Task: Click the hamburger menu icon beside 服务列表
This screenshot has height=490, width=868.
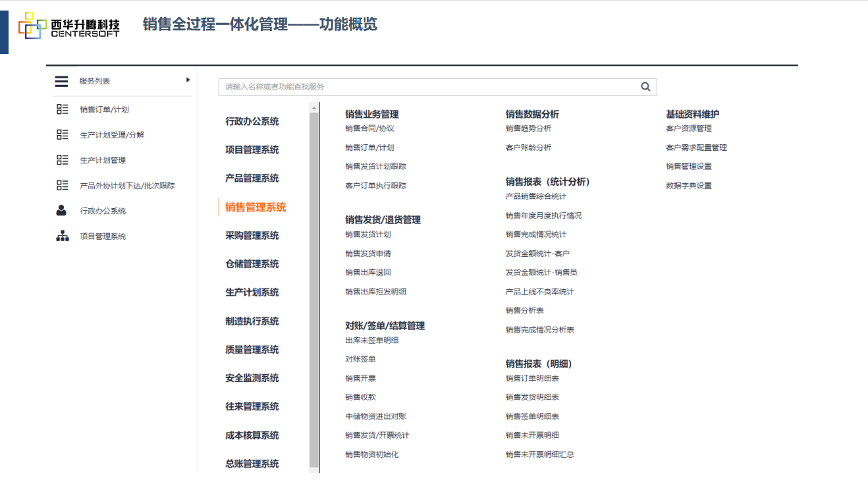Action: click(61, 81)
